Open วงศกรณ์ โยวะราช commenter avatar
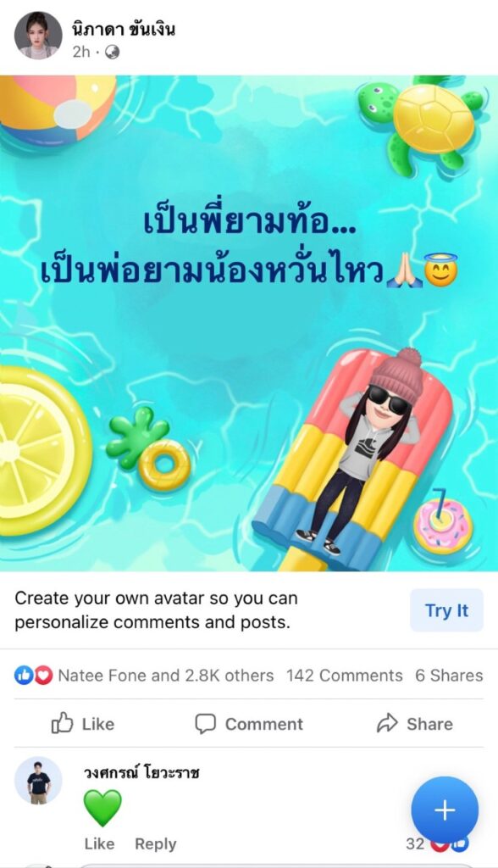 pos(38,781)
